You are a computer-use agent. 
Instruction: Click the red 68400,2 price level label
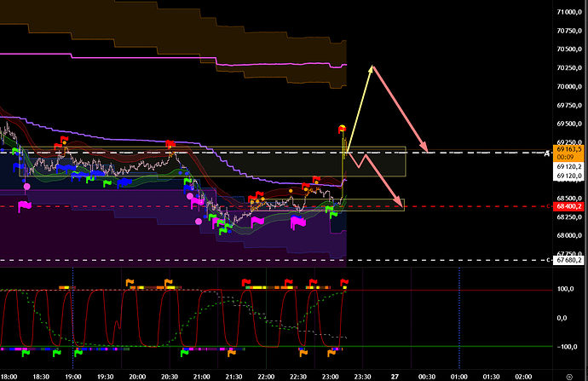(x=568, y=205)
